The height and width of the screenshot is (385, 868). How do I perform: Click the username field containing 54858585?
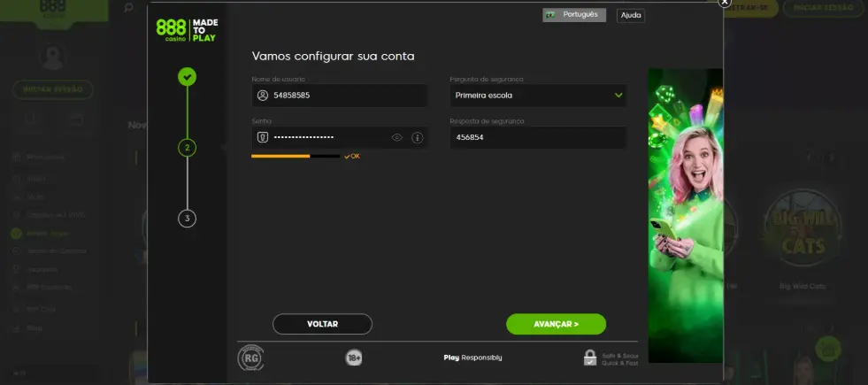pyautogui.click(x=340, y=96)
